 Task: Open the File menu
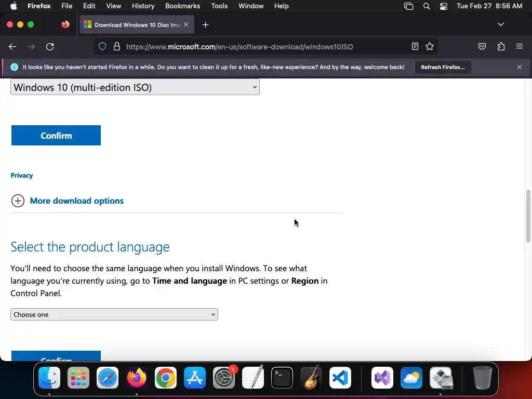66,6
